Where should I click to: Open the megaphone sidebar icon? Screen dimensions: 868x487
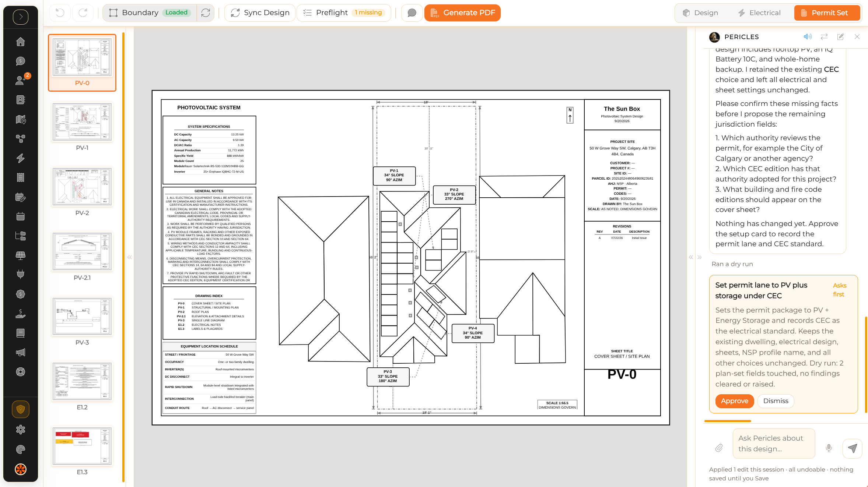click(21, 352)
